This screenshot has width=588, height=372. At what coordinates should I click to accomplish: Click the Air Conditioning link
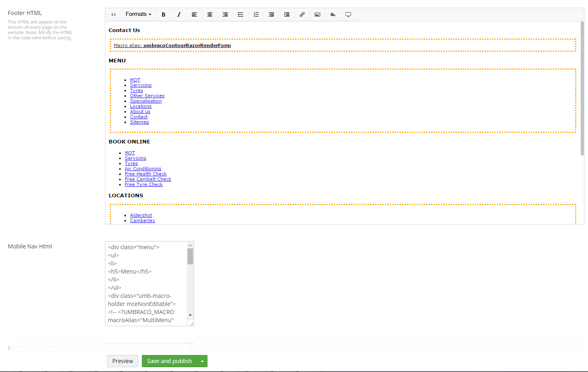click(143, 169)
